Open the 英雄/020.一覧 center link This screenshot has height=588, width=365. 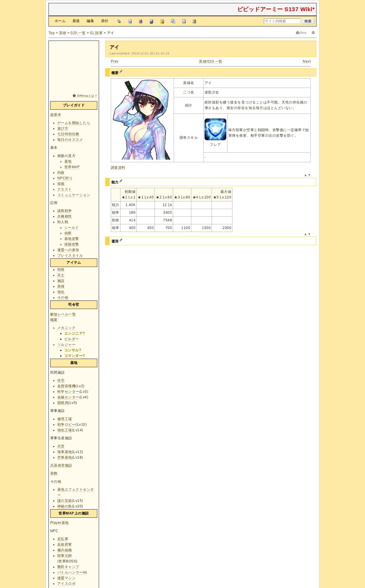[210, 61]
